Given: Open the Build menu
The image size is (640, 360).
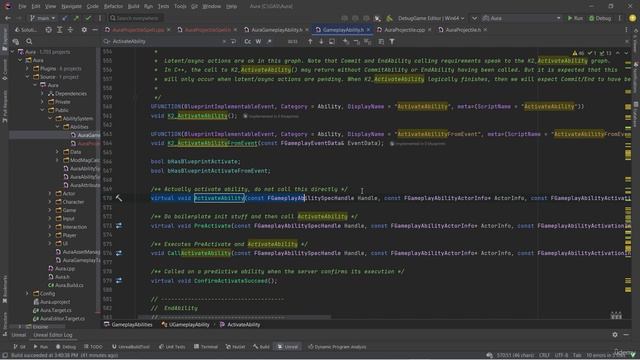Looking at the screenshot, I should (133, 7).
